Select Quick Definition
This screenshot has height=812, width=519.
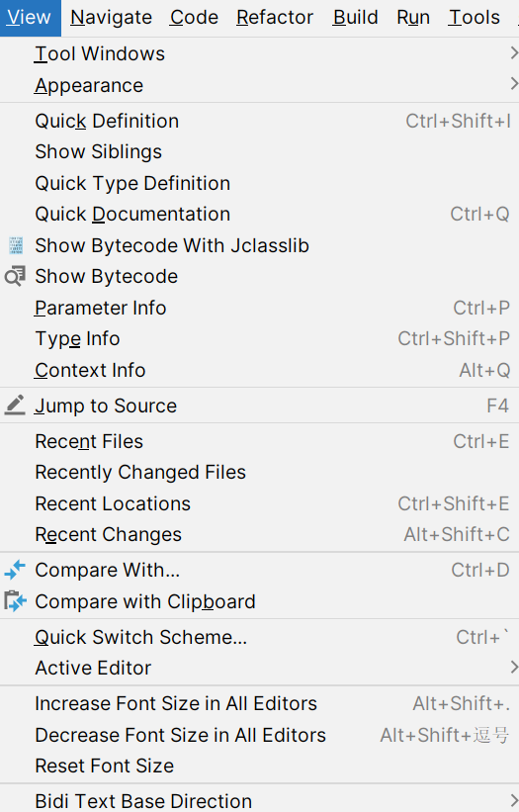pos(259,122)
